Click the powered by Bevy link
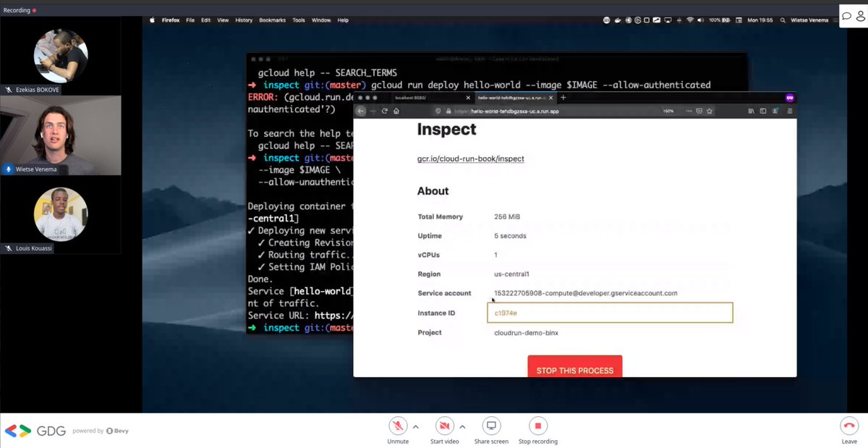 (101, 431)
